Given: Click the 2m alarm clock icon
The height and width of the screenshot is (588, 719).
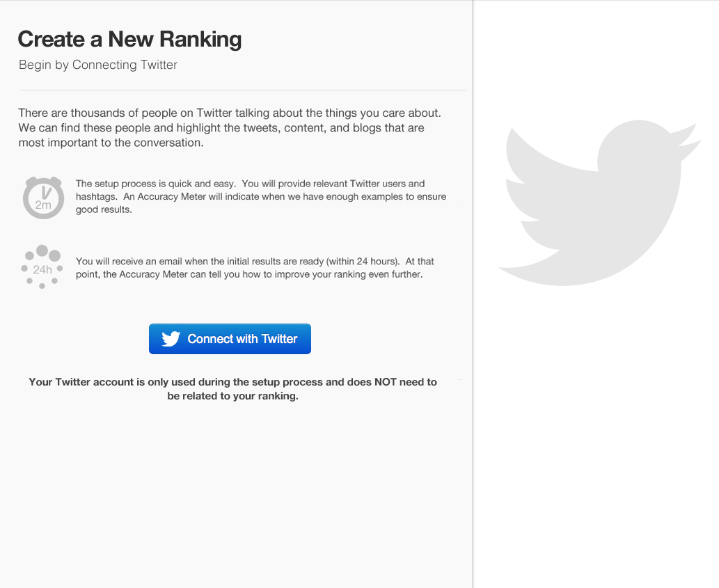Looking at the screenshot, I should pyautogui.click(x=42, y=197).
